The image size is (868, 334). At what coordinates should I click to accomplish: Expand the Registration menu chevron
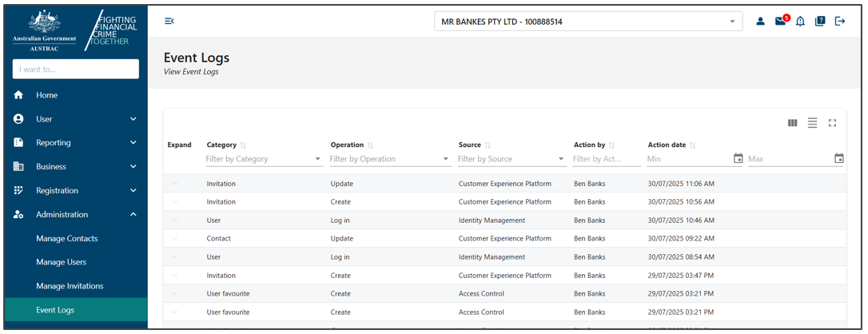click(133, 190)
